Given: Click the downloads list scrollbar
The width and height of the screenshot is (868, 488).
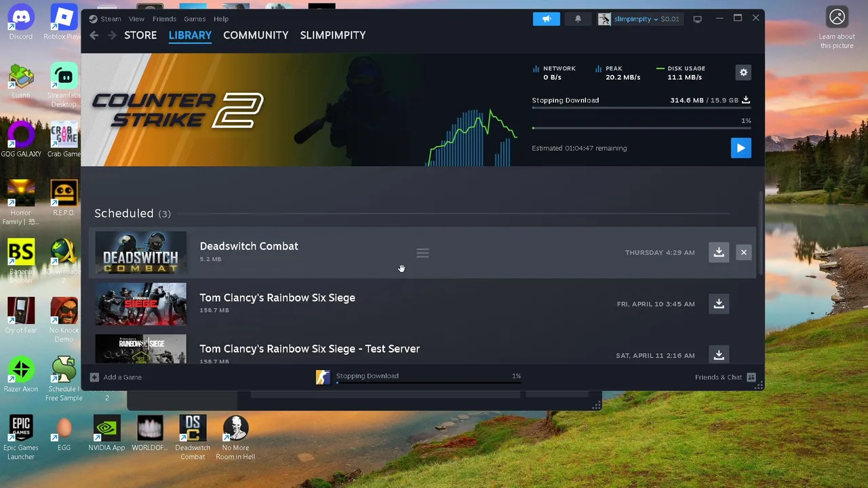Looking at the screenshot, I should (x=760, y=234).
